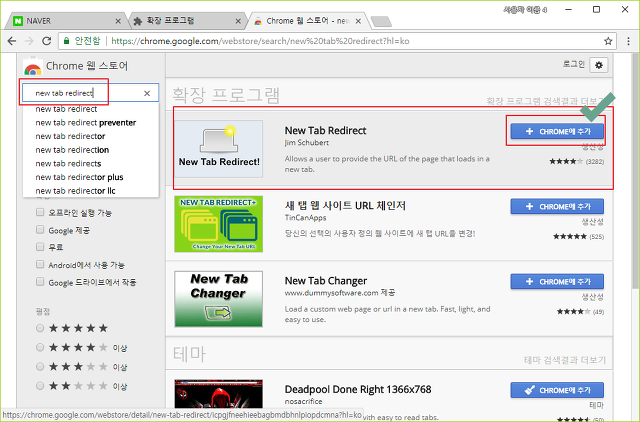Image resolution: width=640 pixels, height=422 pixels.
Task: Clear the search box with the X icon
Action: [x=147, y=93]
